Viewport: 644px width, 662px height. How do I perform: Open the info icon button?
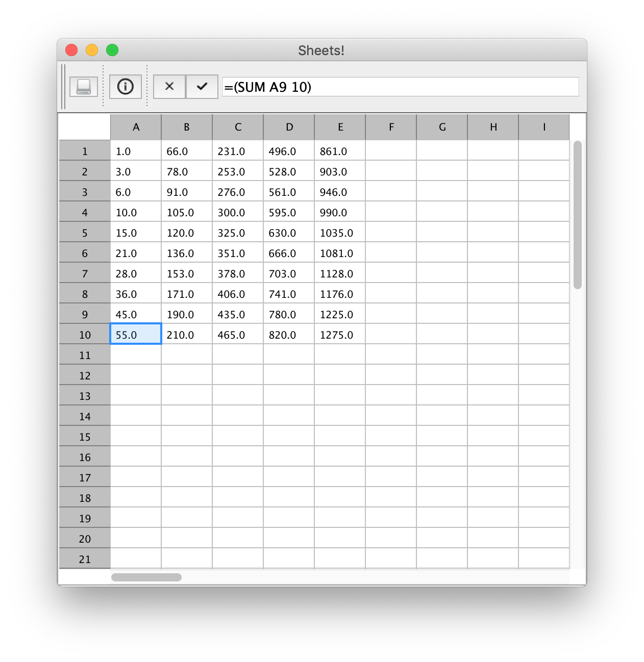(x=126, y=87)
